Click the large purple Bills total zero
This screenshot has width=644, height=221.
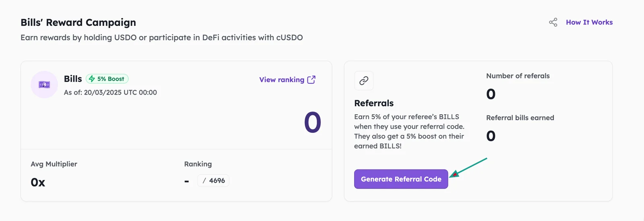tap(312, 122)
